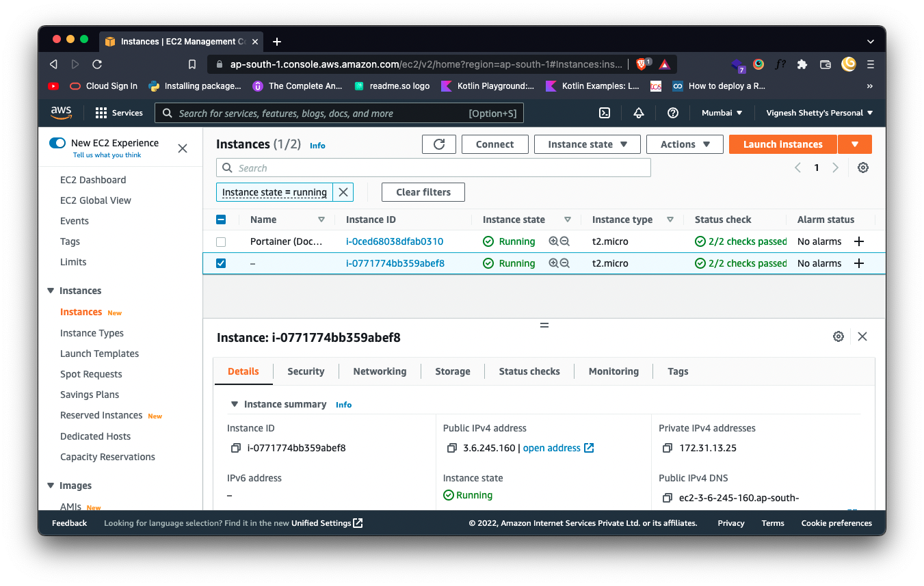Viewport: 924px width, 586px height.
Task: Remove the 'Instance state = running' filter
Action: (x=343, y=192)
